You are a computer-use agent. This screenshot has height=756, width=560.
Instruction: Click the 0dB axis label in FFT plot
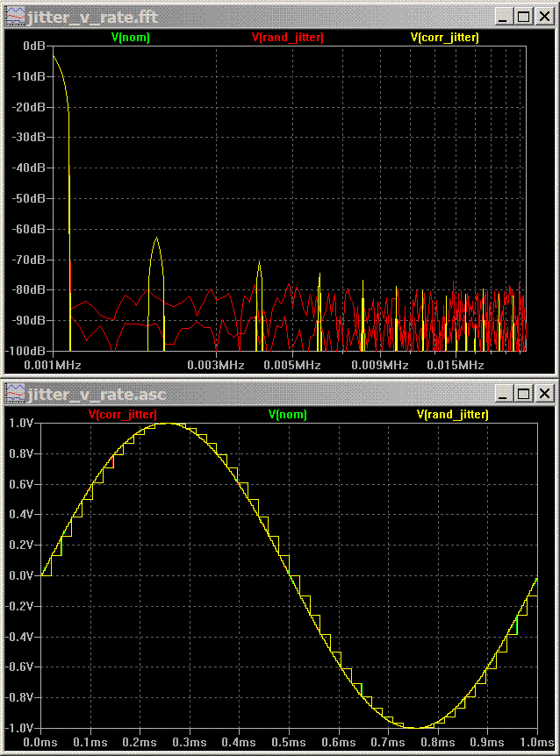tap(34, 46)
